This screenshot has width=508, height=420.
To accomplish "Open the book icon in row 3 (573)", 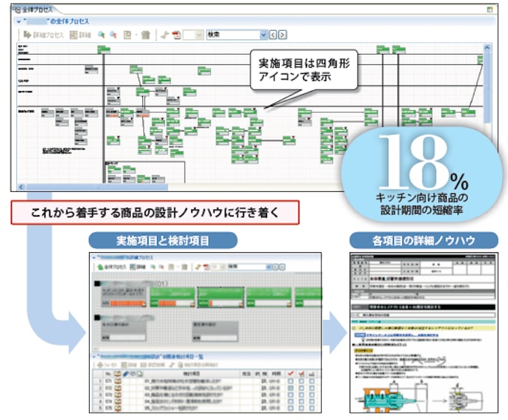I will pyautogui.click(x=118, y=394).
